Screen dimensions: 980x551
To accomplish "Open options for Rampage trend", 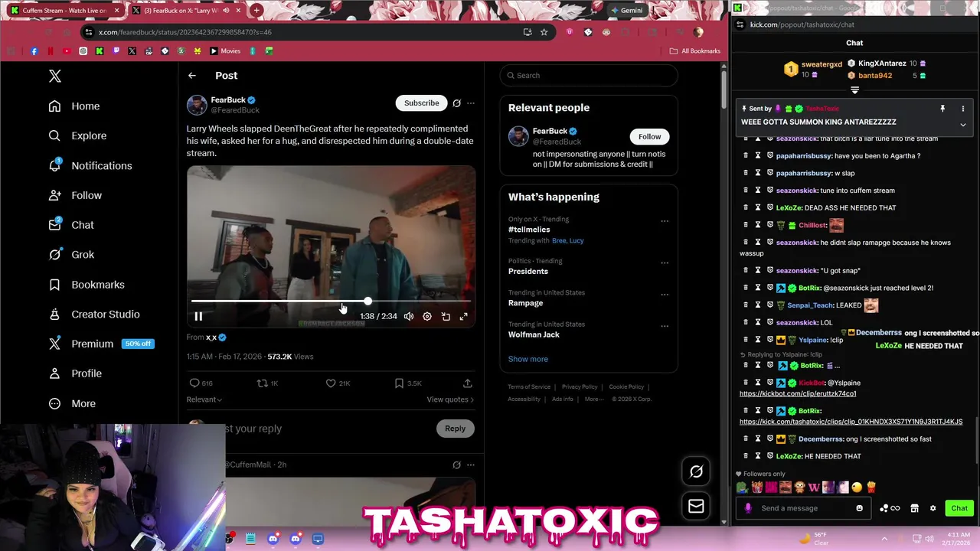I will (x=665, y=295).
